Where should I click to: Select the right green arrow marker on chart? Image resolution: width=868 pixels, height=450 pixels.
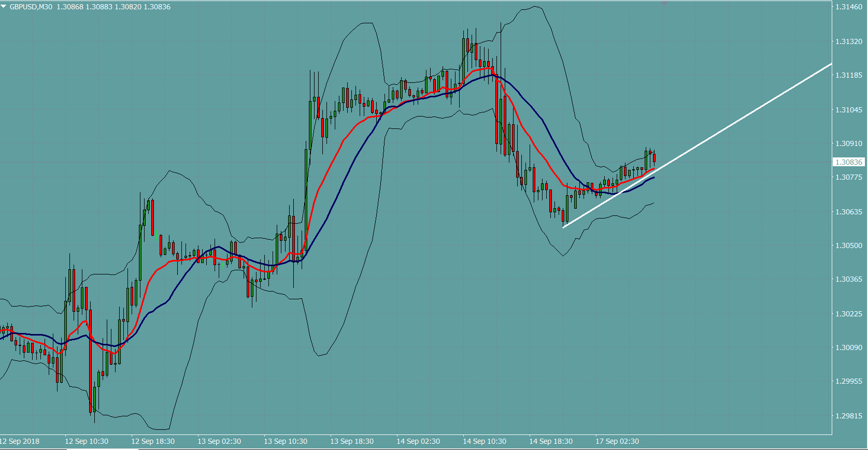pyautogui.click(x=223, y=265)
